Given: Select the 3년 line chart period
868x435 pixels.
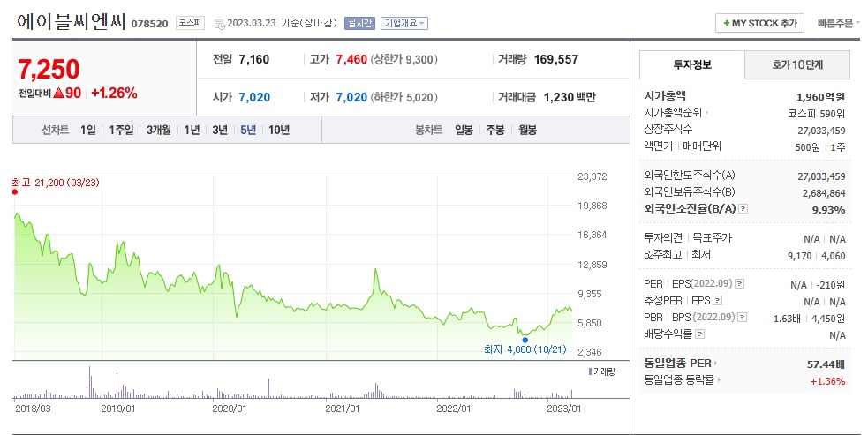Looking at the screenshot, I should click(x=220, y=130).
